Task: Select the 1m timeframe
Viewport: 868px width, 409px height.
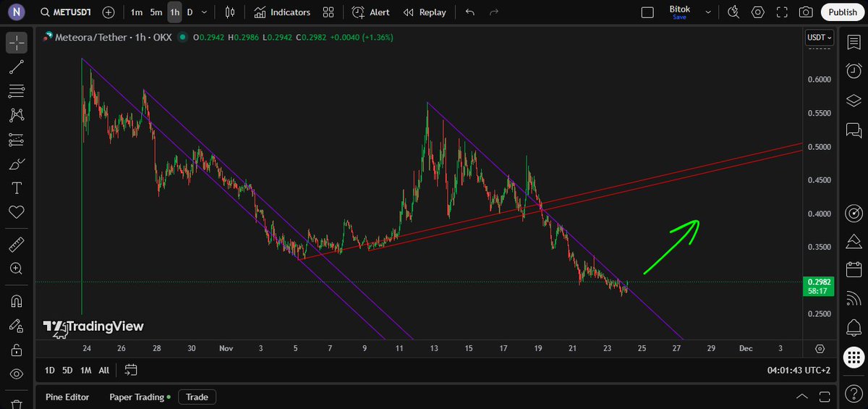Action: 137,12
